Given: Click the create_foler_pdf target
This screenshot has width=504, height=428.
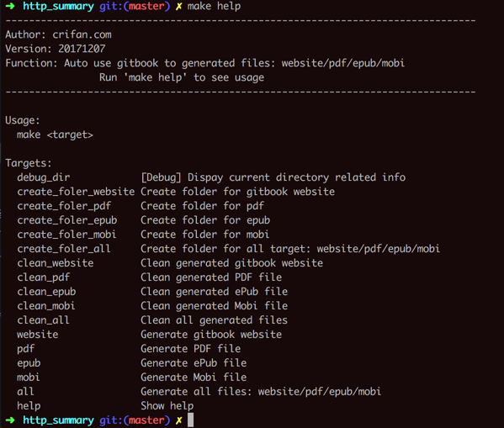Looking at the screenshot, I should coord(64,206).
